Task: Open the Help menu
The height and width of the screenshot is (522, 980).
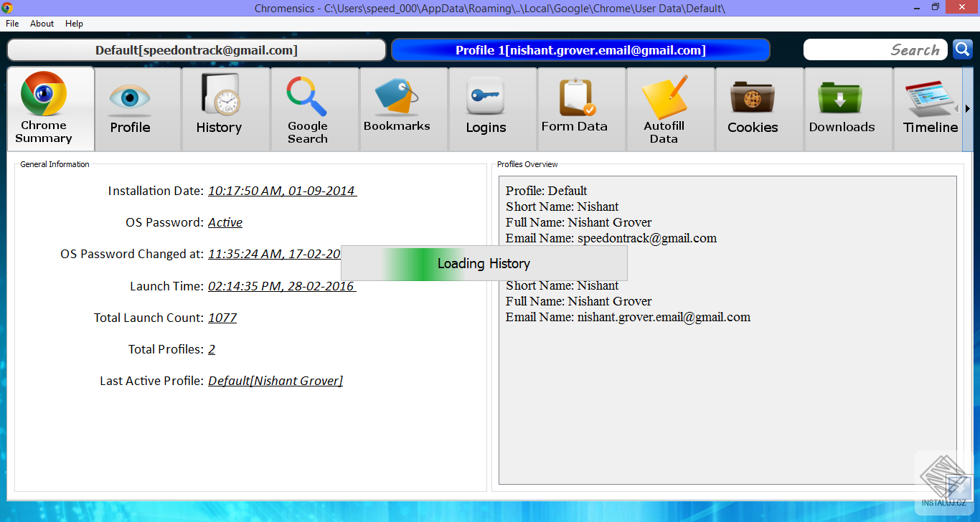Action: [75, 24]
